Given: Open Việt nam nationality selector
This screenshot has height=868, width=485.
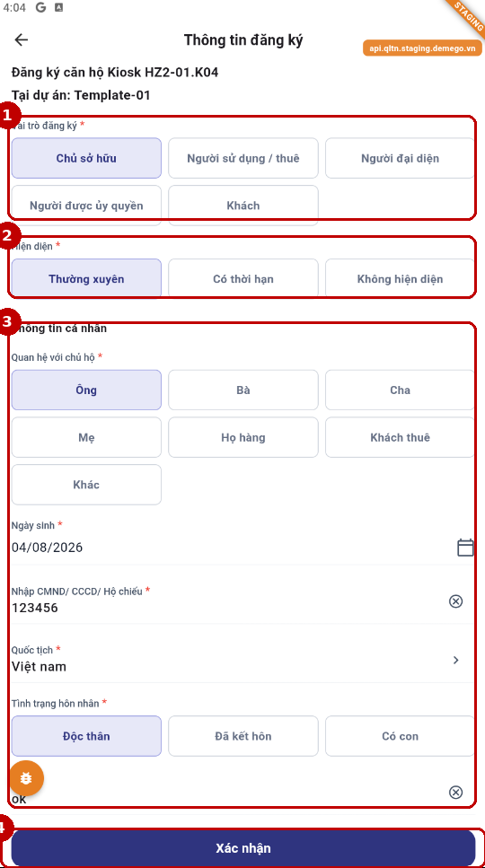Looking at the screenshot, I should [243, 661].
